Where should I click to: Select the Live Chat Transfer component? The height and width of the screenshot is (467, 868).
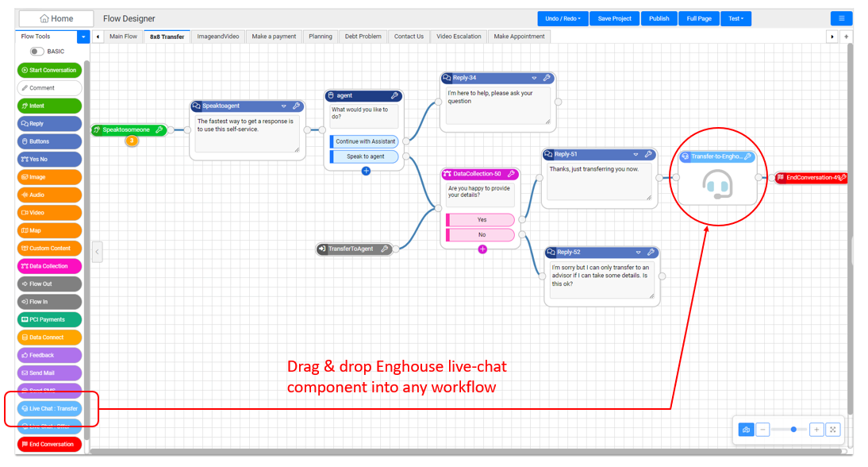click(x=48, y=408)
